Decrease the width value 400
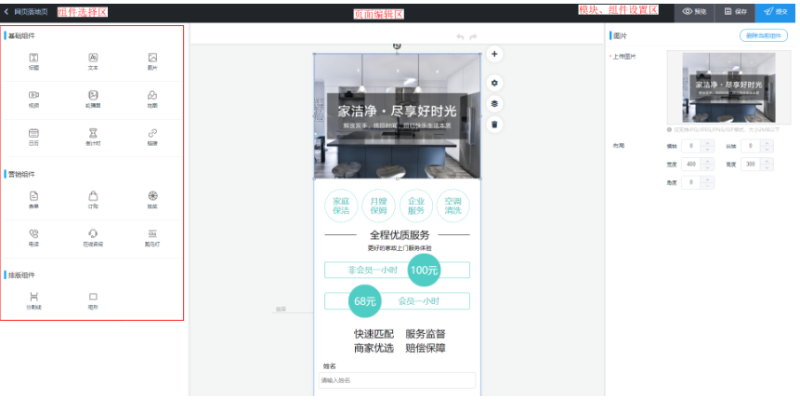The image size is (800, 411). tap(707, 167)
